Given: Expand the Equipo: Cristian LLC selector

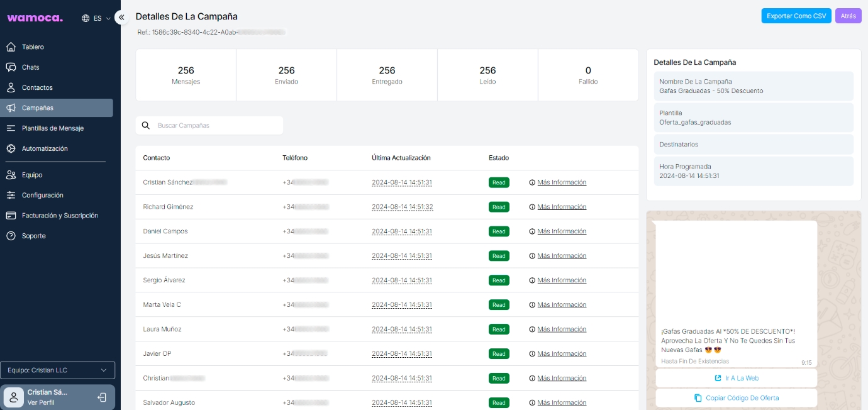Looking at the screenshot, I should coord(57,370).
